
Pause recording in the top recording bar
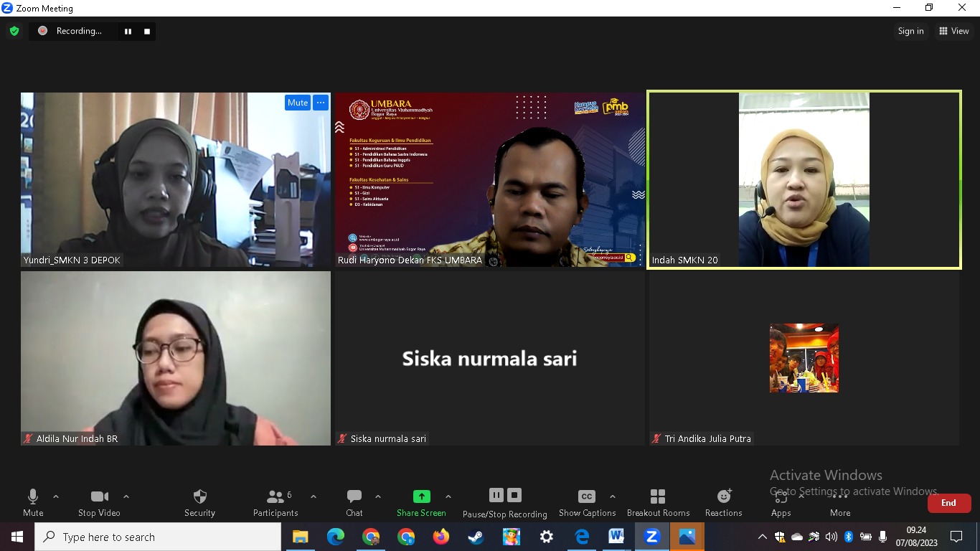128,31
